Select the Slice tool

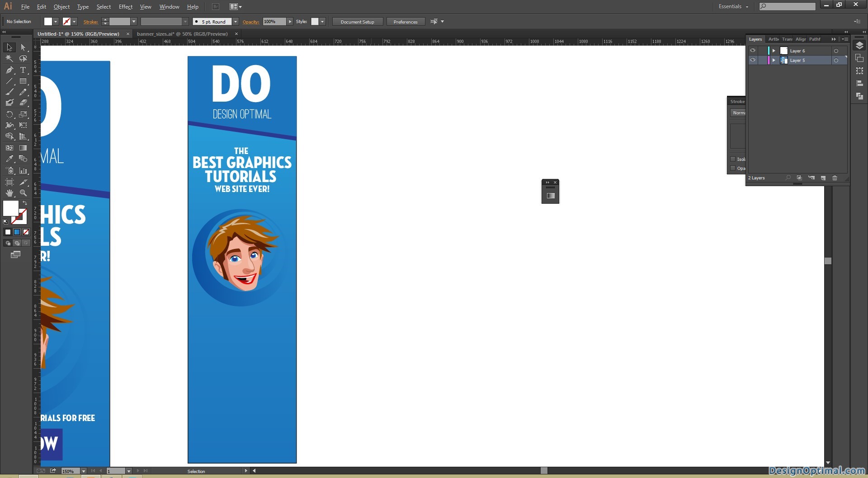tap(24, 182)
